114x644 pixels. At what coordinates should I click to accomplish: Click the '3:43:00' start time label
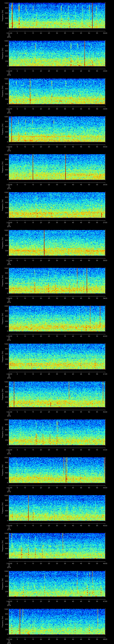click(x=9, y=487)
